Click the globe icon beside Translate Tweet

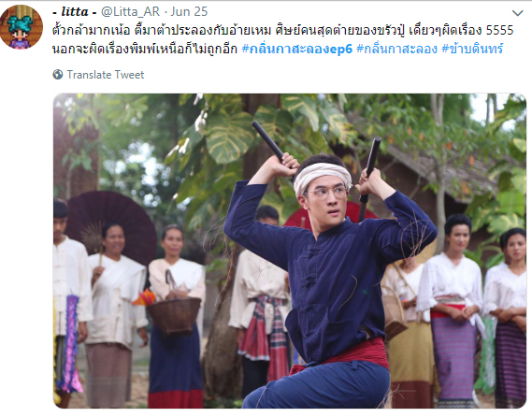58,74
